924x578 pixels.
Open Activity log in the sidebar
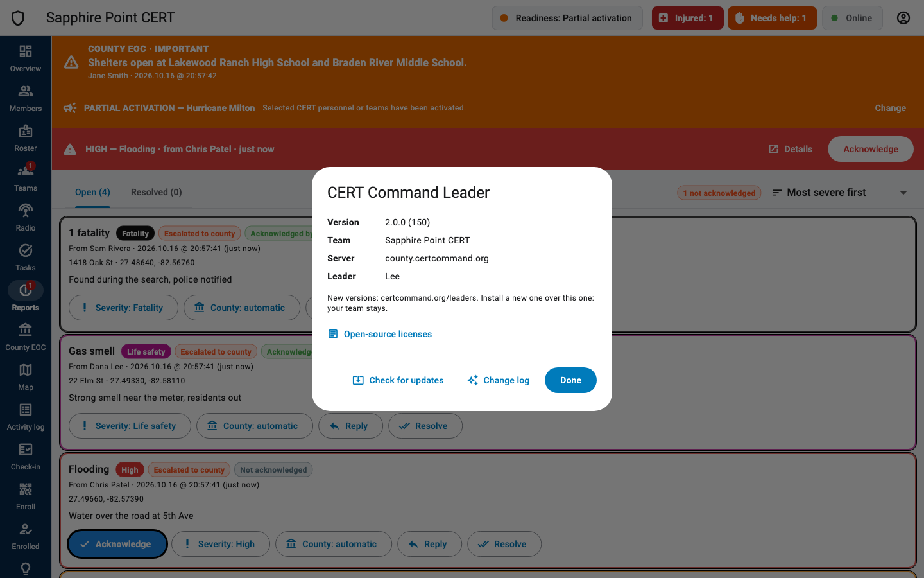click(x=26, y=417)
